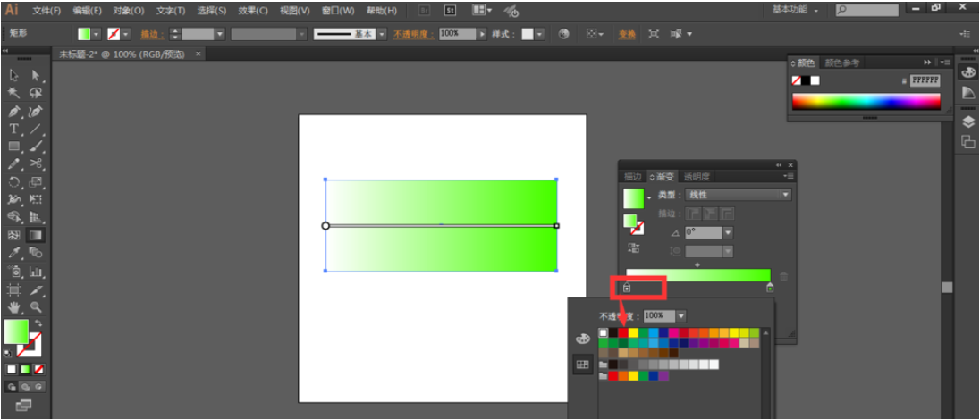980x419 pixels.
Task: Click the delete gradient stop trash icon
Action: point(784,277)
